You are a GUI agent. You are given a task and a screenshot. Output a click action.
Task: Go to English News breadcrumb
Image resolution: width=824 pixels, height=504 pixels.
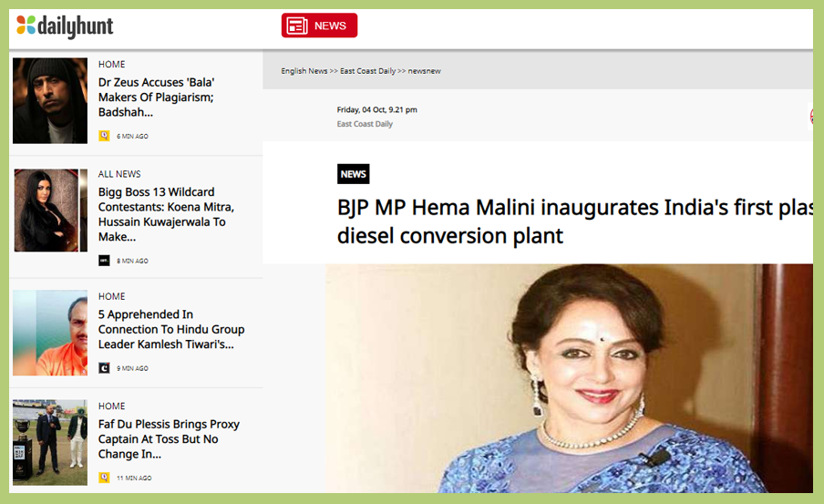pos(304,71)
